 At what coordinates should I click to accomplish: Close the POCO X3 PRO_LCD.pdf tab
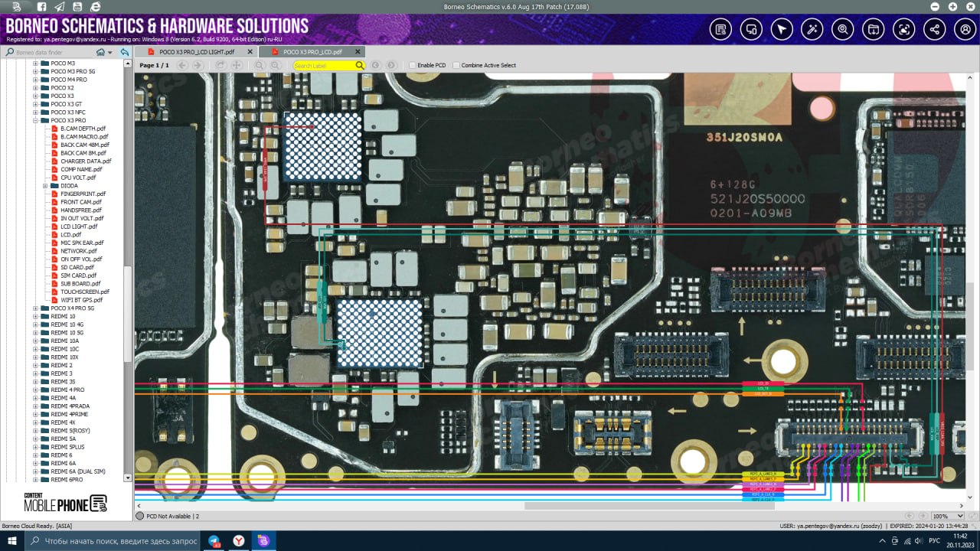356,51
